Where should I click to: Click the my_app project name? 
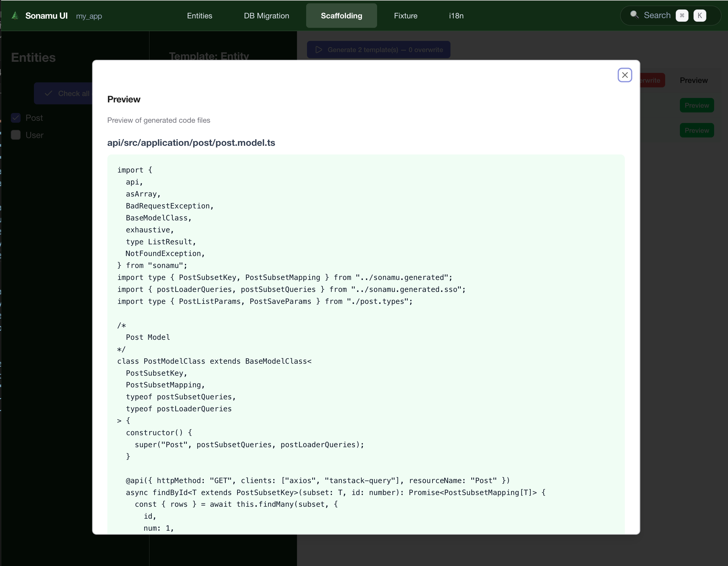(89, 16)
